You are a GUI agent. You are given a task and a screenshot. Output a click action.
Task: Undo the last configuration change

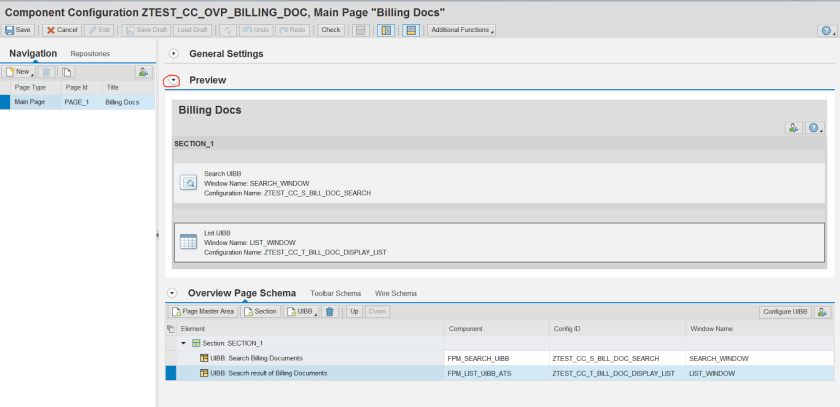click(x=256, y=30)
